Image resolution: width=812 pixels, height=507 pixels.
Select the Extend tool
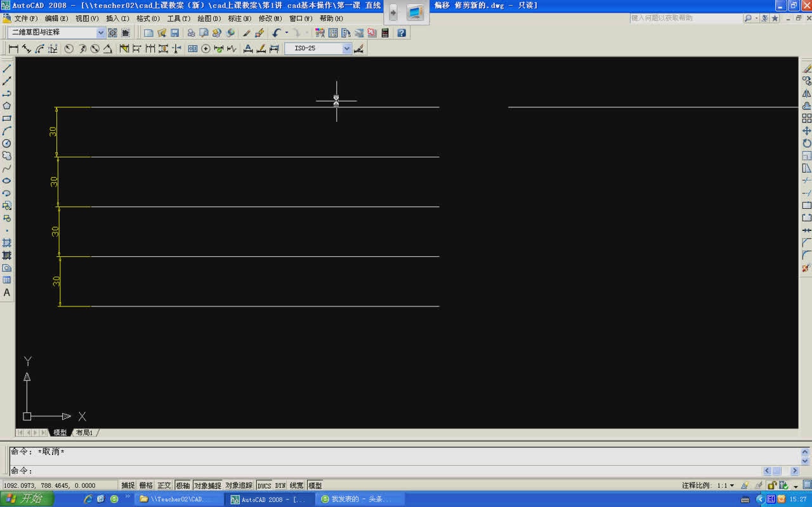click(x=807, y=193)
